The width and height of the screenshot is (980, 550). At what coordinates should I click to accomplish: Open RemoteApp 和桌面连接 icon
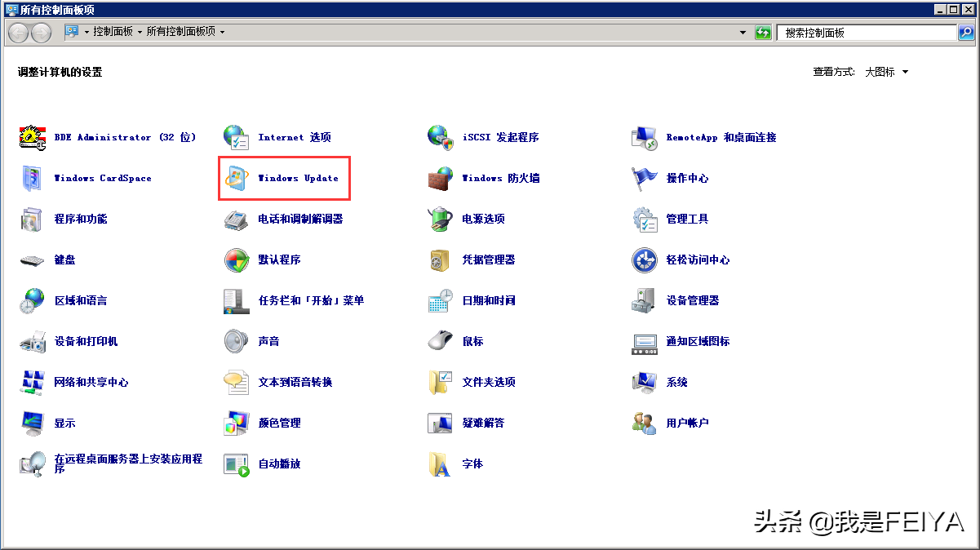pyautogui.click(x=645, y=137)
